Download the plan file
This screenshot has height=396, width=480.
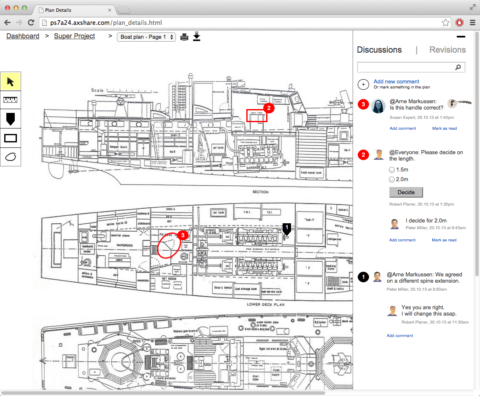(197, 36)
